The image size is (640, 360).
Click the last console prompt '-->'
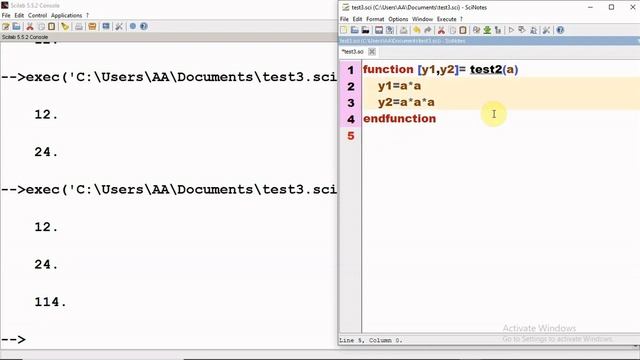pos(13,340)
